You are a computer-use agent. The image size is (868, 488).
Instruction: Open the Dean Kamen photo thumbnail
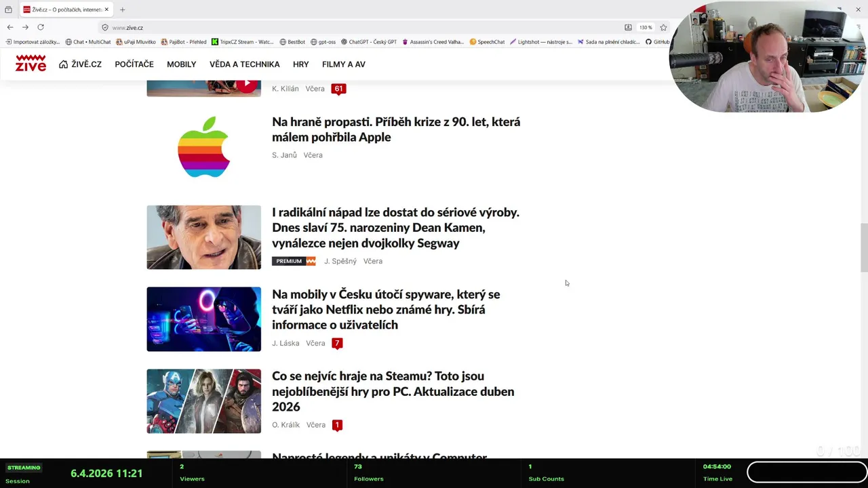click(203, 237)
